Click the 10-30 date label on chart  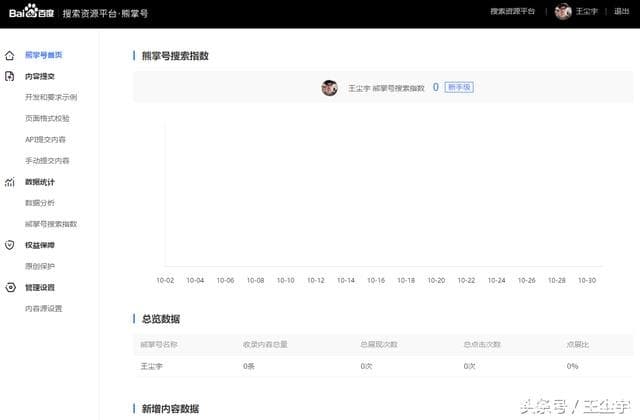(x=587, y=280)
